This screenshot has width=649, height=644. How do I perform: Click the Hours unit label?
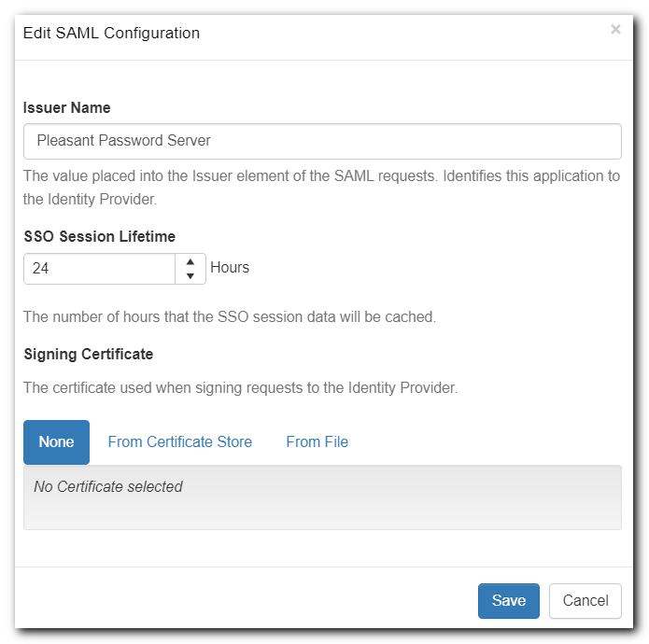(230, 268)
